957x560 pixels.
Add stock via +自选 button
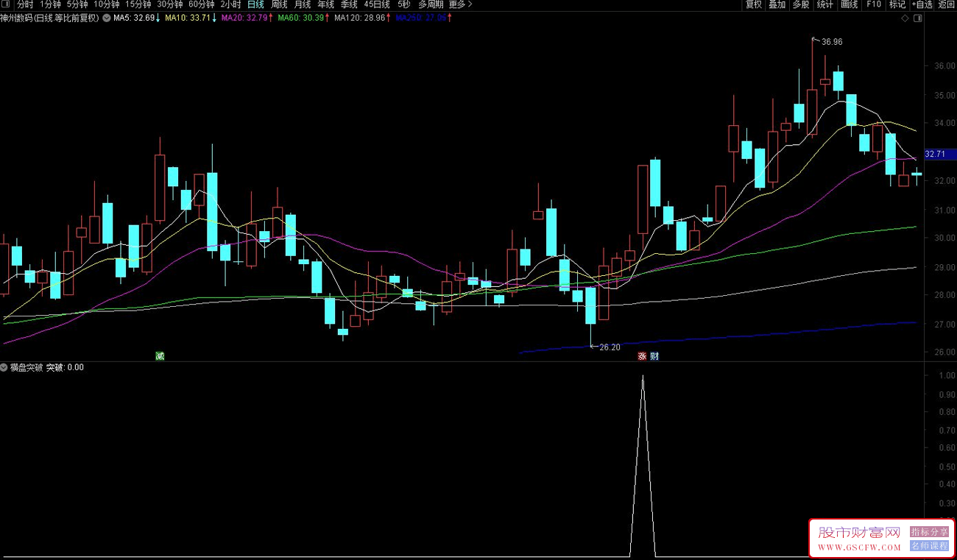(922, 4)
